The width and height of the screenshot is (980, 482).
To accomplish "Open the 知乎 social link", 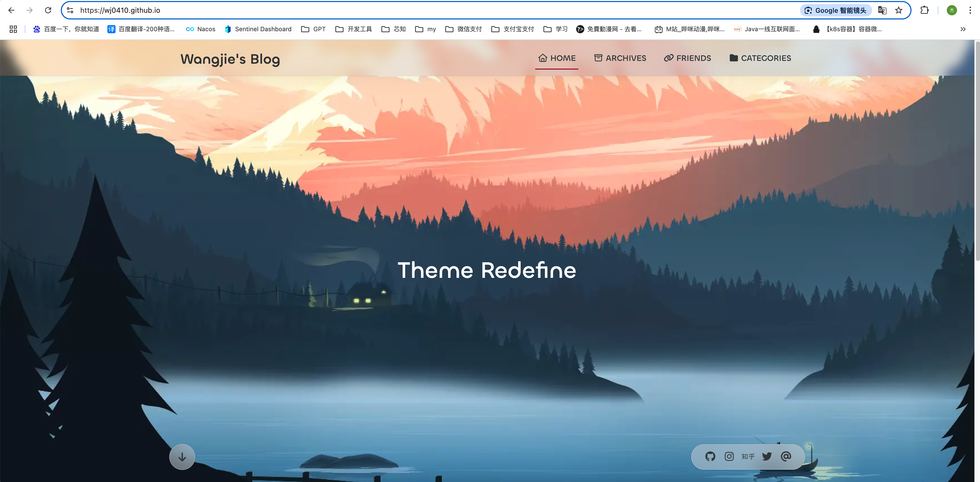I will click(748, 456).
